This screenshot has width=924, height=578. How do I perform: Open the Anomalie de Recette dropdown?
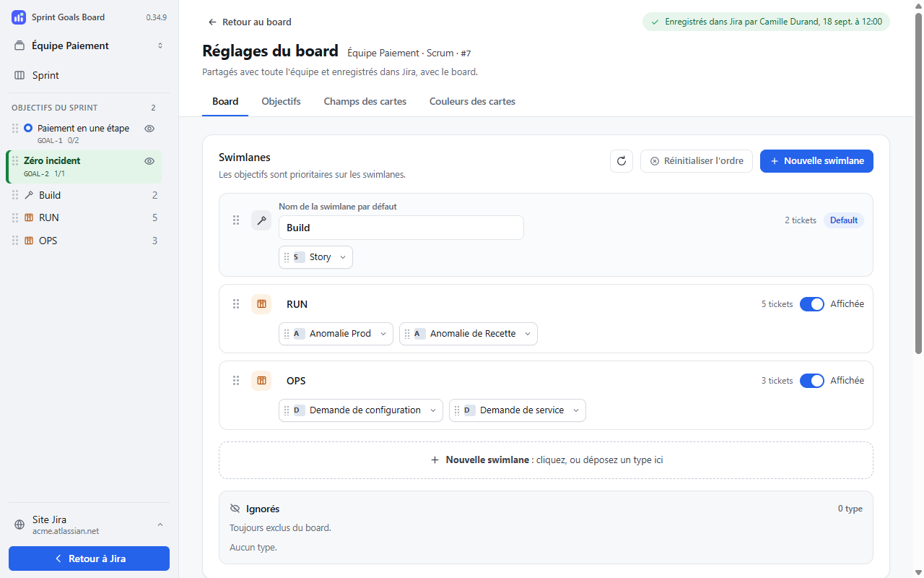tap(528, 334)
